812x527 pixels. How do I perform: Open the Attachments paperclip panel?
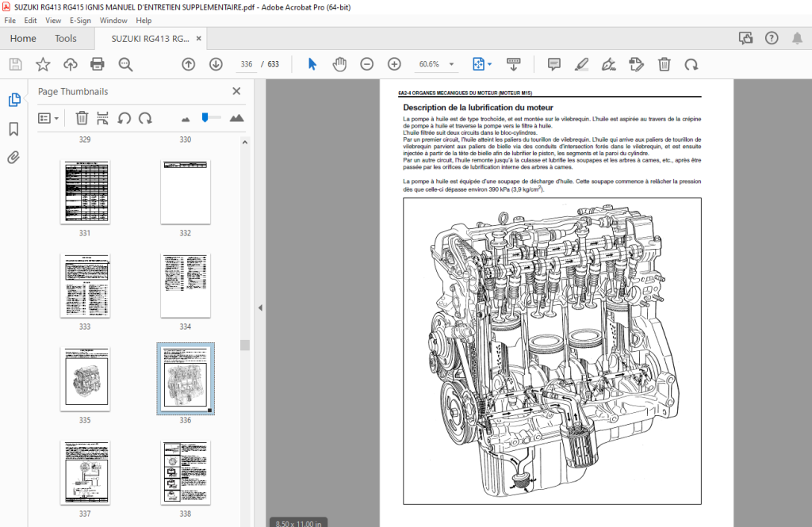[x=14, y=158]
